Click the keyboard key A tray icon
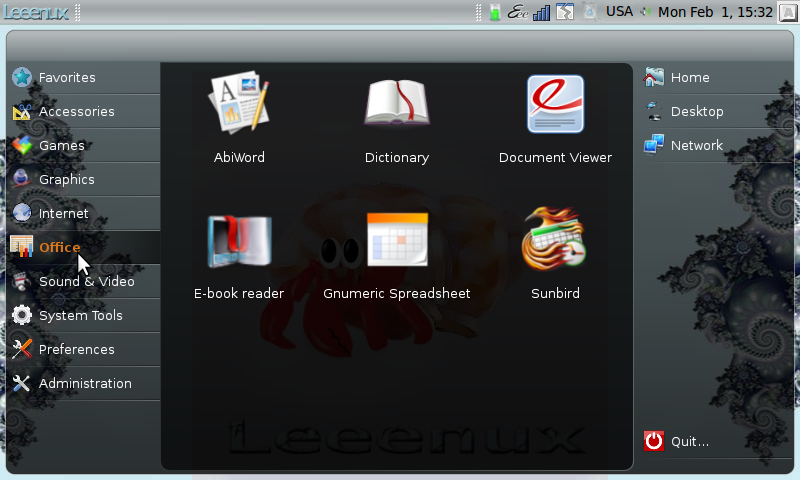800x480 pixels. tap(788, 12)
